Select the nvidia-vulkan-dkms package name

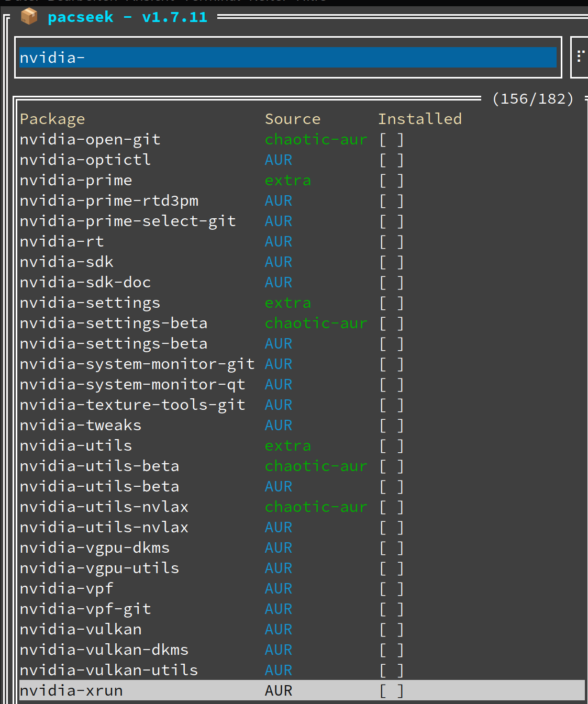[104, 650]
